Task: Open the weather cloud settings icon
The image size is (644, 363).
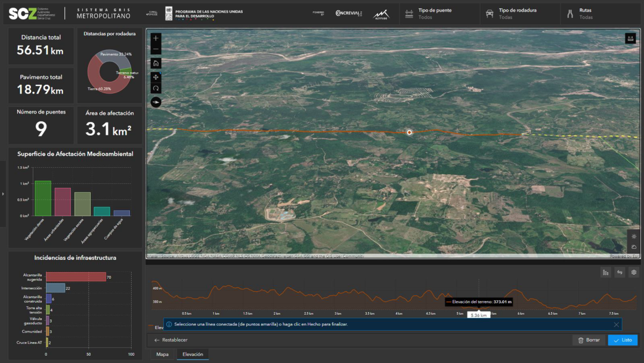Action: tap(634, 247)
